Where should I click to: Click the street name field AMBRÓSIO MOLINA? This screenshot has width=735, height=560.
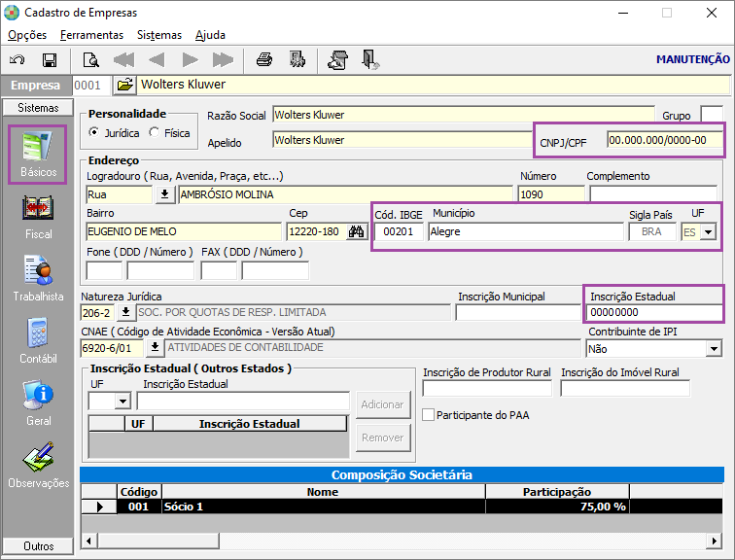point(345,194)
